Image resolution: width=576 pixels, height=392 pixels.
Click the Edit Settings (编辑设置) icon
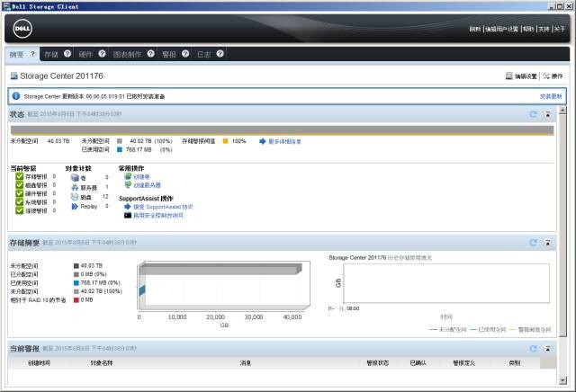pos(508,76)
